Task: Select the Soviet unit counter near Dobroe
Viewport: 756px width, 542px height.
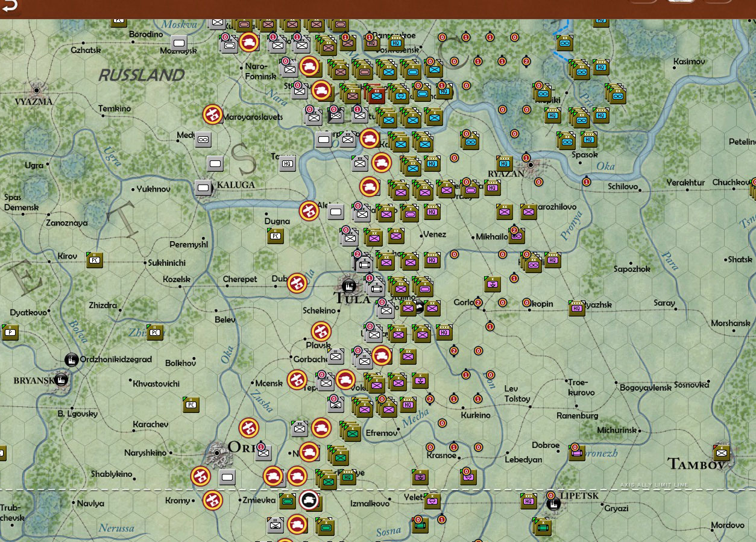Action: point(577,453)
